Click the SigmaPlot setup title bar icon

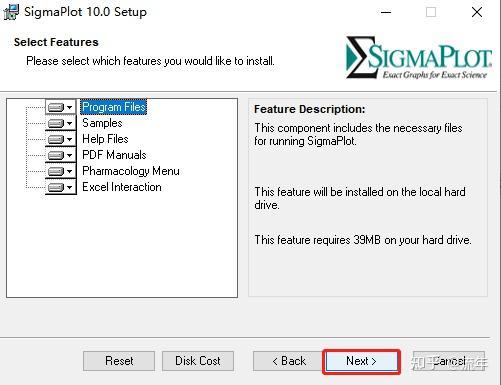pos(11,12)
